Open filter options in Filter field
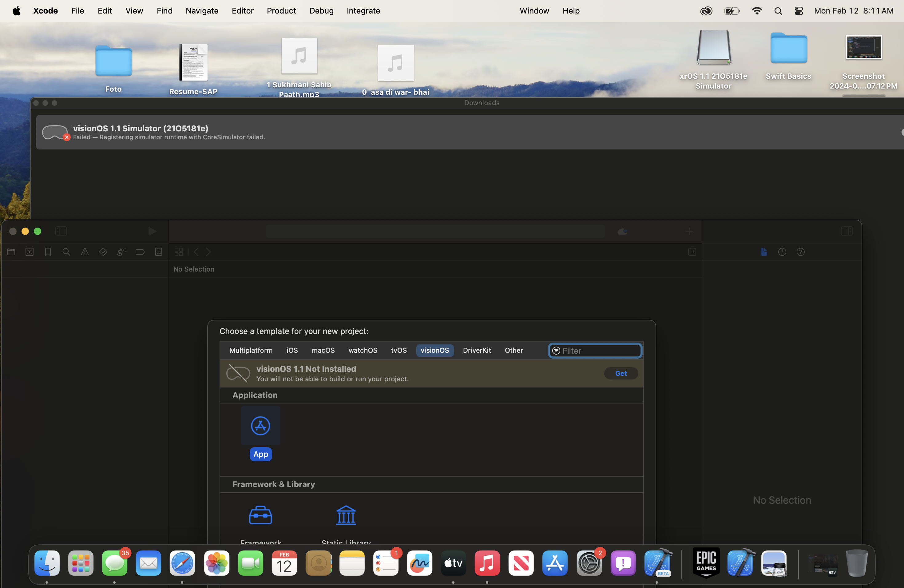 [x=556, y=351]
